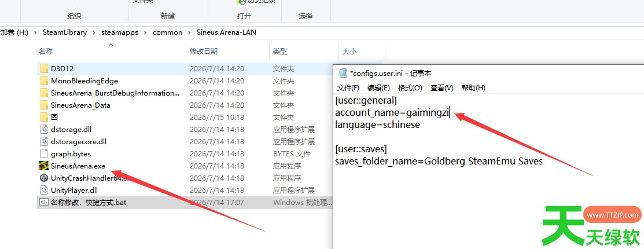Select the dstorage.dll file icon
The image size is (644, 249).
click(x=44, y=130)
